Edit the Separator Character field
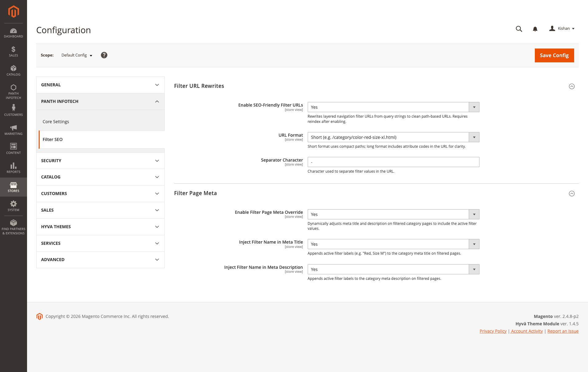The width and height of the screenshot is (588, 372). [x=393, y=162]
